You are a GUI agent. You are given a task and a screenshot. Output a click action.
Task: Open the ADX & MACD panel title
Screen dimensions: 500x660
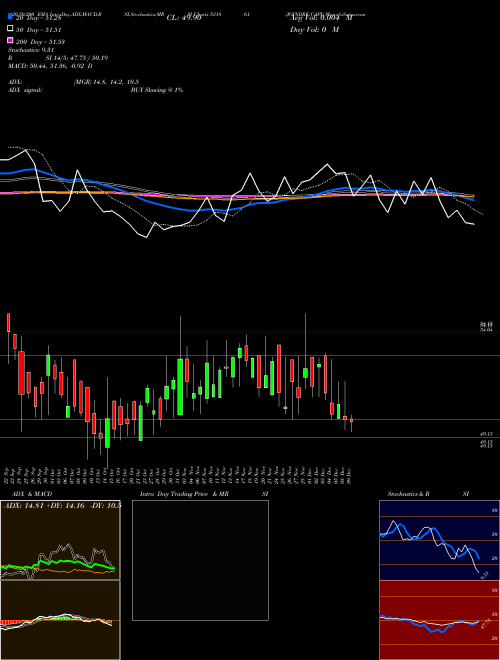tap(32, 494)
